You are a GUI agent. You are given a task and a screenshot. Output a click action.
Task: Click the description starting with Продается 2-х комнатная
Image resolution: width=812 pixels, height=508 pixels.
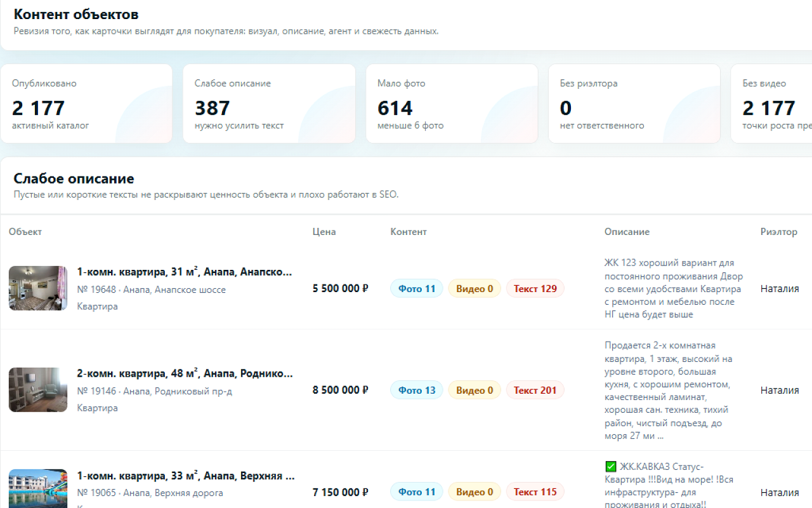coord(670,391)
